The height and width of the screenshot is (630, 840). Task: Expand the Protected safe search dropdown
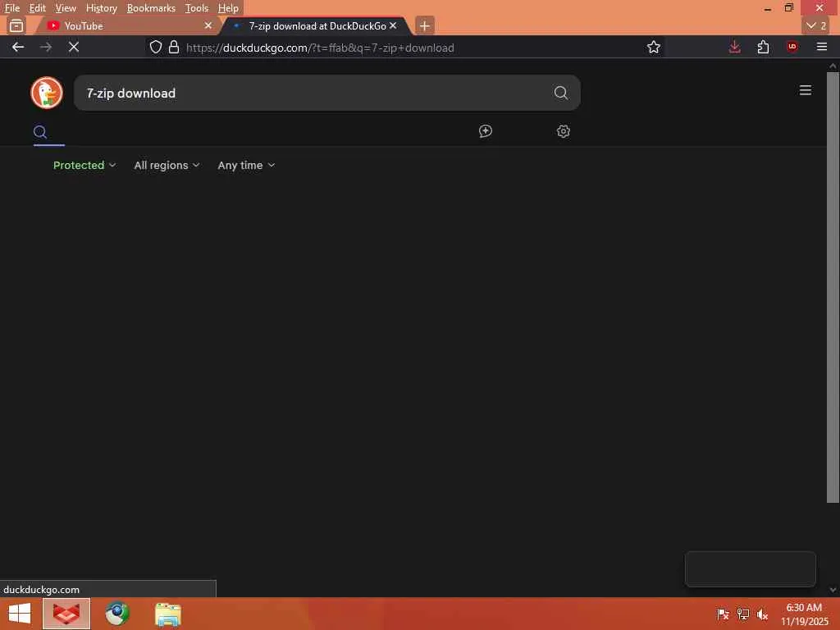click(x=84, y=165)
